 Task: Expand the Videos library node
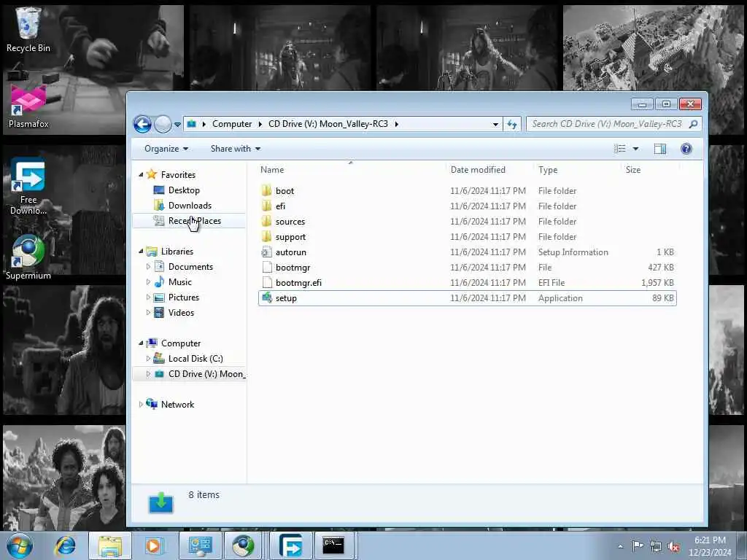tap(148, 312)
